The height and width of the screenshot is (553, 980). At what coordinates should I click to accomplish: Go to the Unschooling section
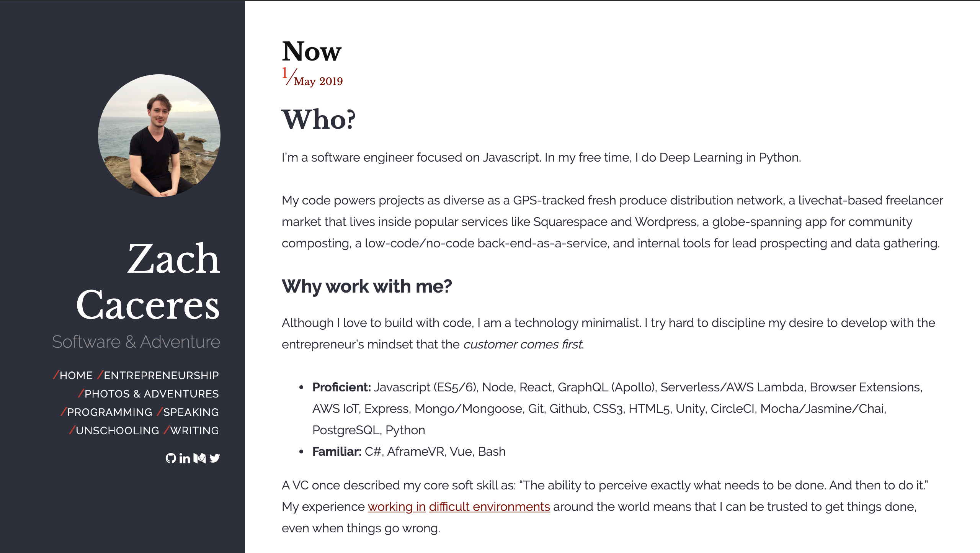pos(117,430)
